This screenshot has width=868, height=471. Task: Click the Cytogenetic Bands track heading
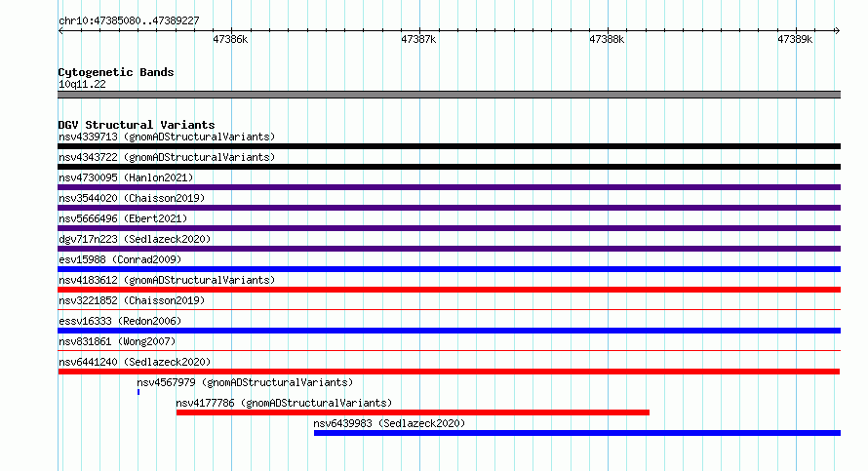[116, 72]
